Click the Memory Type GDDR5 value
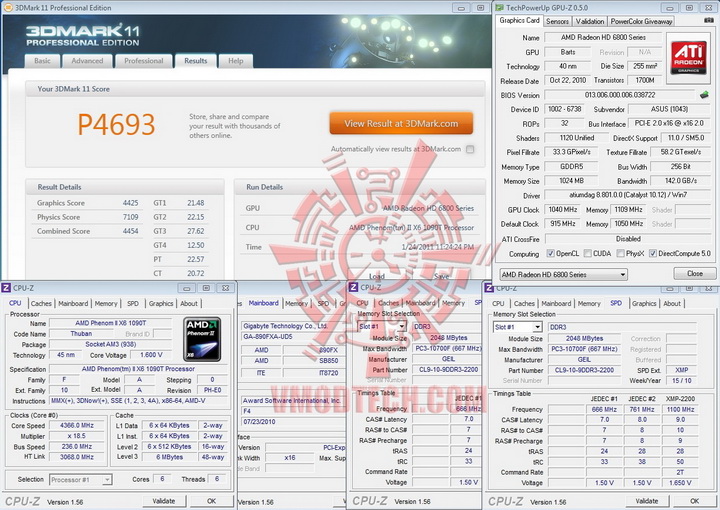 [571, 167]
